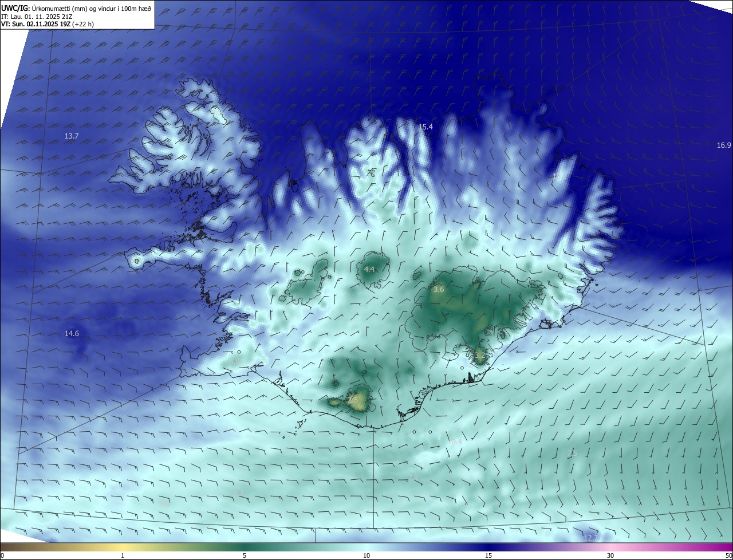Click the 4.4 value label over the glacier

tap(369, 269)
